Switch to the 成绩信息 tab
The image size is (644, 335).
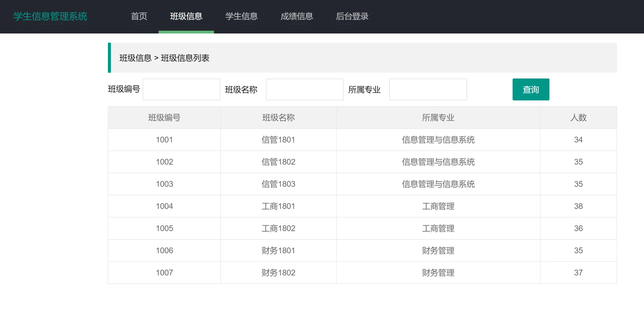pyautogui.click(x=296, y=16)
